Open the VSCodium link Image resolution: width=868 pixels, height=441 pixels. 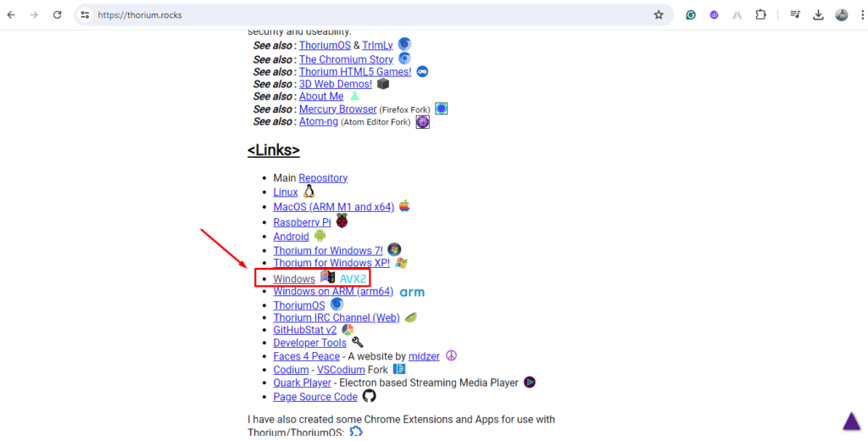pos(341,370)
